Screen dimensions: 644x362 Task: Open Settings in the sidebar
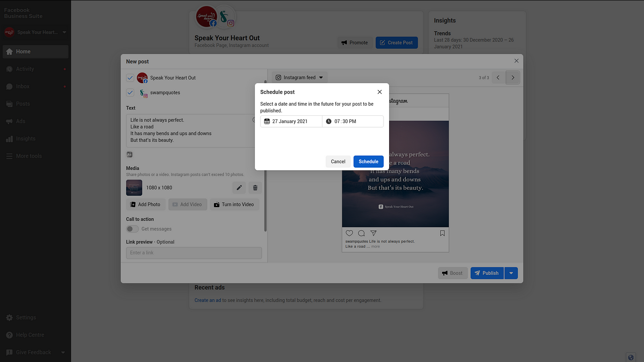tap(35, 317)
